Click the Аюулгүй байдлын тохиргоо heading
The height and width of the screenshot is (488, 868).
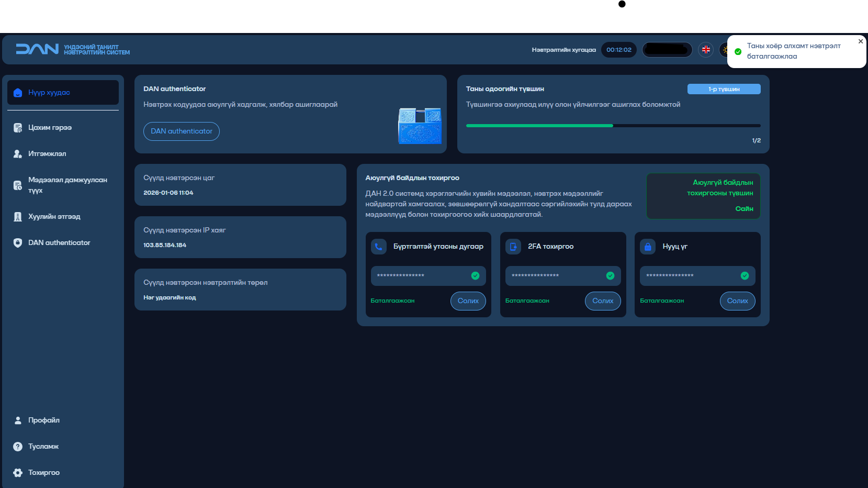[412, 178]
